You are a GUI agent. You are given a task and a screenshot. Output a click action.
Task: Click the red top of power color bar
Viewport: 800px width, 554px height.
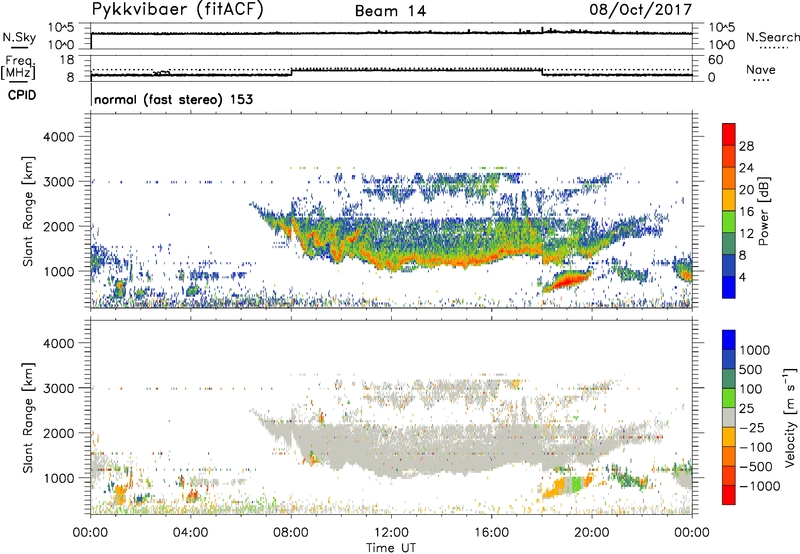[729, 134]
